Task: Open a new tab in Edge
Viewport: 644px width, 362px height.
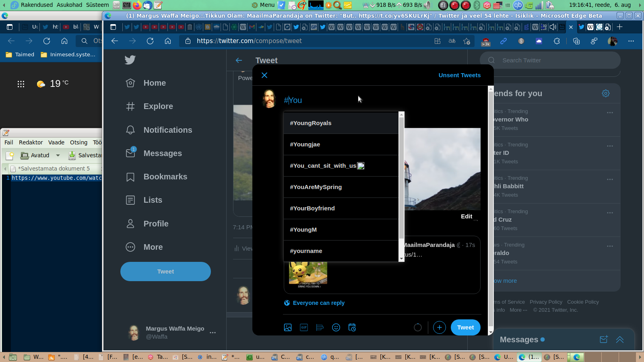Action: 620,27
